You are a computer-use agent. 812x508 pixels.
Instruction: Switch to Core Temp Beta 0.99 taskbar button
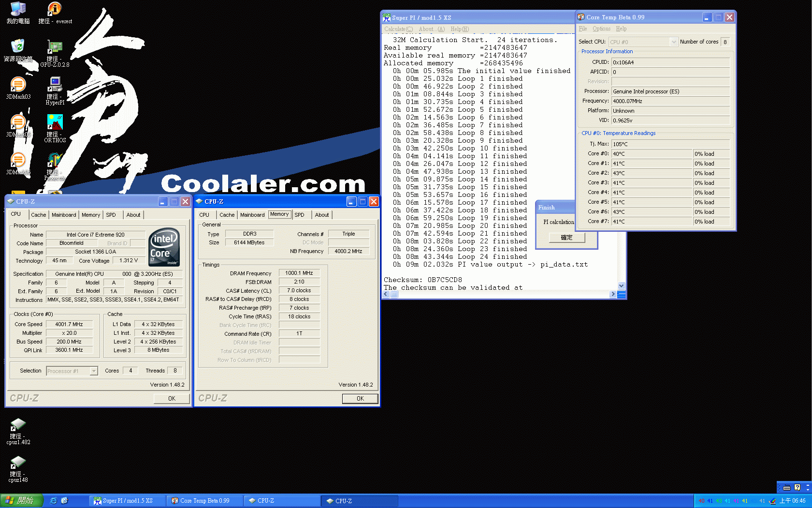(x=204, y=501)
